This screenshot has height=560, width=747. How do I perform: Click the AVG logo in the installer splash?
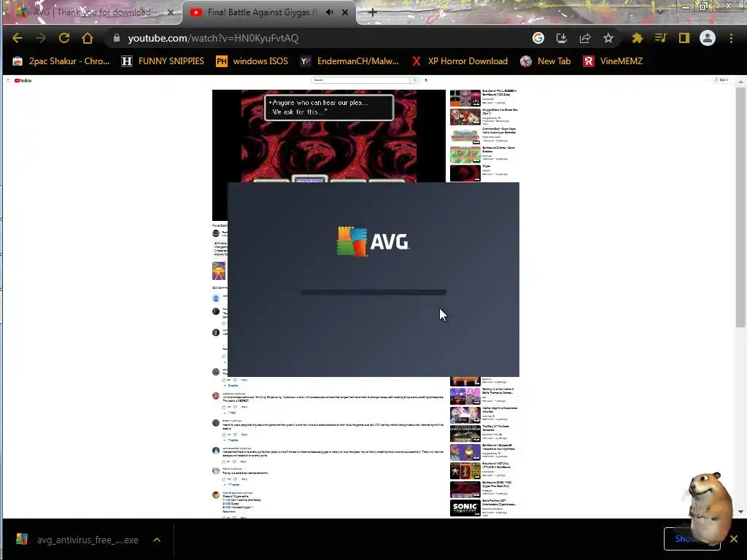click(373, 242)
